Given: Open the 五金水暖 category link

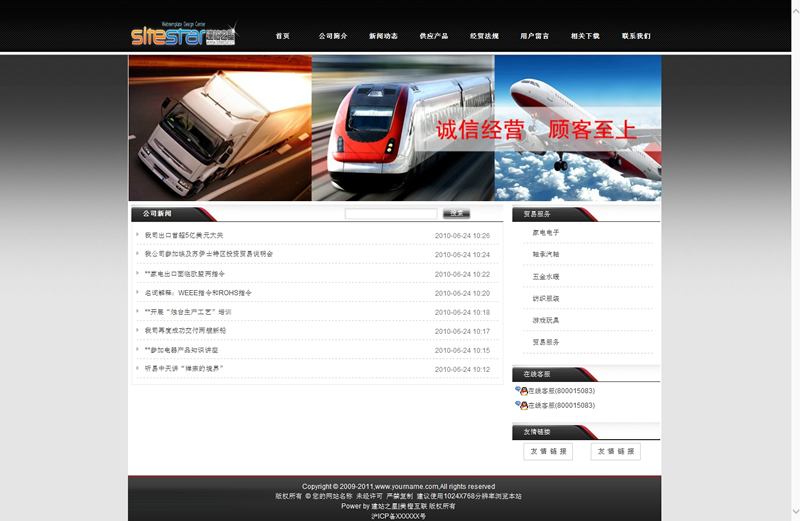Looking at the screenshot, I should [x=546, y=276].
